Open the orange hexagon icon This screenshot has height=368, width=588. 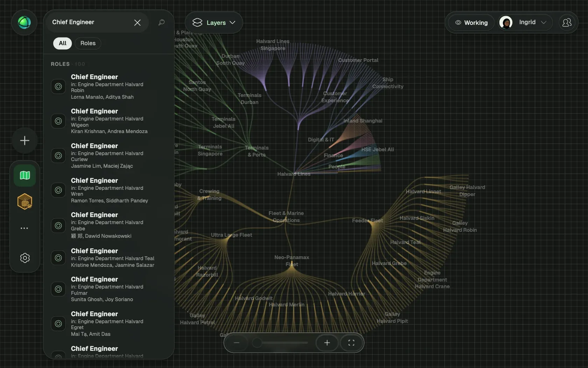[24, 202]
